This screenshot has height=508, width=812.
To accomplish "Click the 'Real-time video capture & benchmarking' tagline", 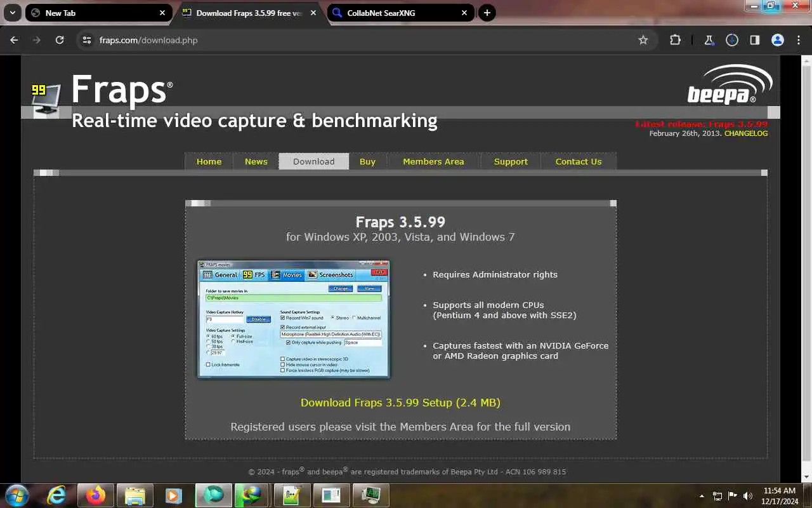I will tap(254, 121).
